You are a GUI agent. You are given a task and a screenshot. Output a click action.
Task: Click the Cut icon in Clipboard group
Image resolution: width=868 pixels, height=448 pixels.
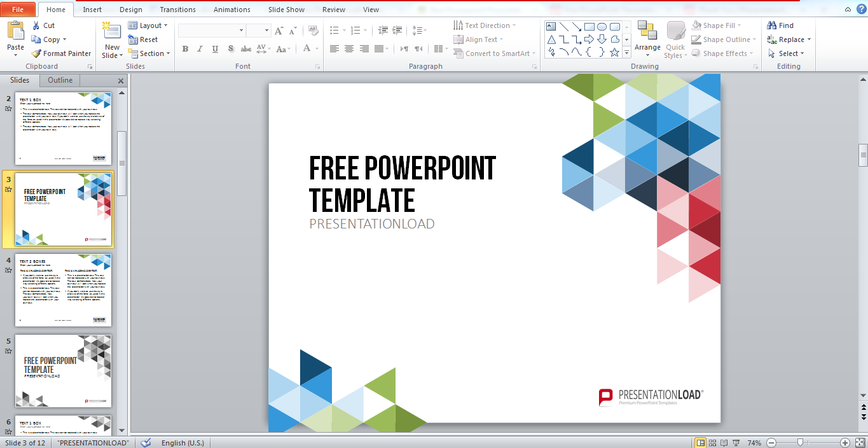click(36, 25)
